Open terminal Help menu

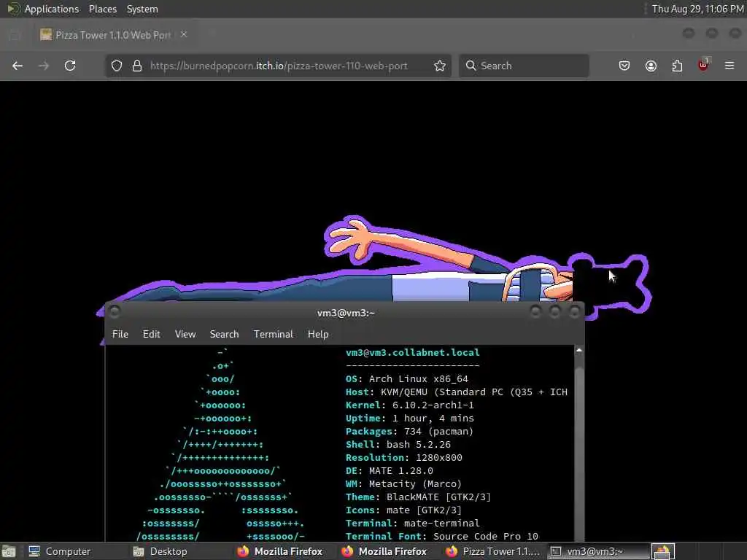318,334
